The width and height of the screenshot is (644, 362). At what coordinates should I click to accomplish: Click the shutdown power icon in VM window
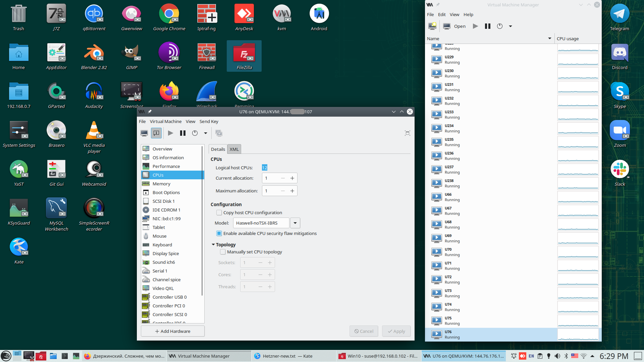(x=195, y=133)
